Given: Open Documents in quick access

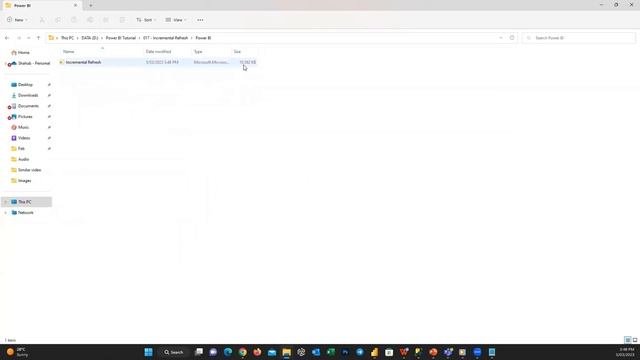Looking at the screenshot, I should point(28,106).
